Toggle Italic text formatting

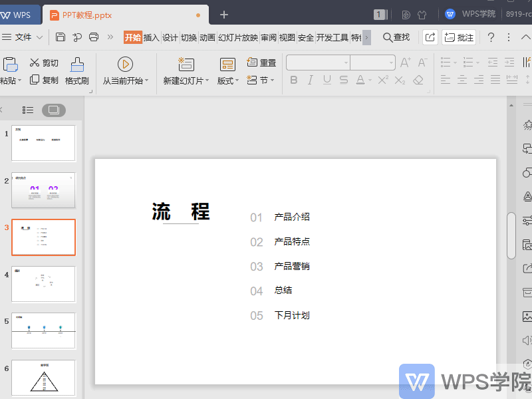pyautogui.click(x=310, y=80)
